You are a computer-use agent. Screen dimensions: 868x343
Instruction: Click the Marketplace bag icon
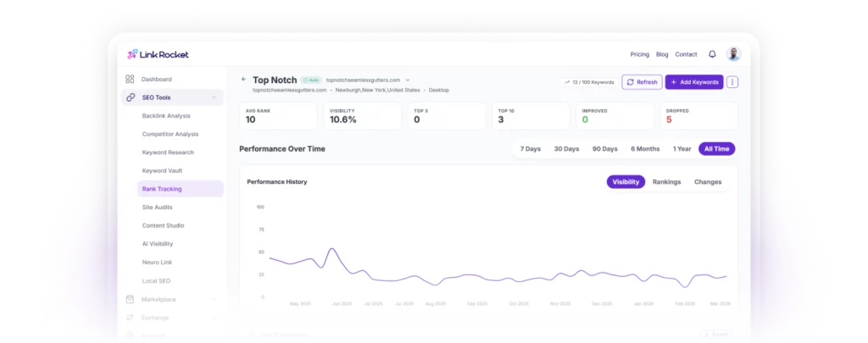pos(130,299)
